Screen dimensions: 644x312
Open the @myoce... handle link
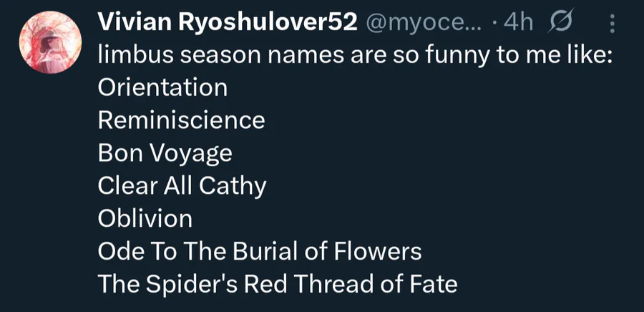425,24
